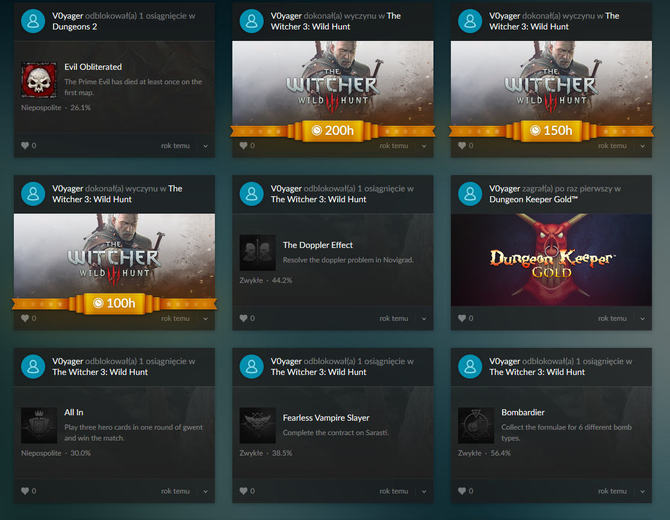Expand options chevron on Fearless Vampire Slayer card
The image size is (670, 520).
pyautogui.click(x=424, y=492)
